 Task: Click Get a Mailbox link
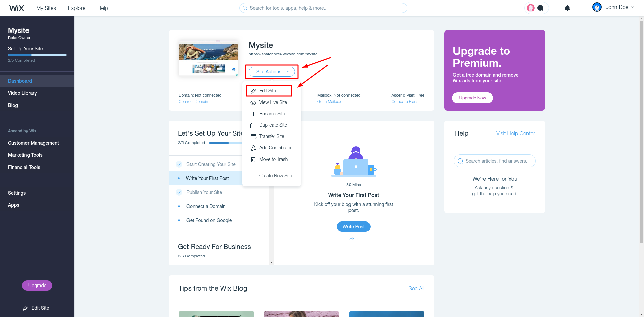click(x=329, y=102)
